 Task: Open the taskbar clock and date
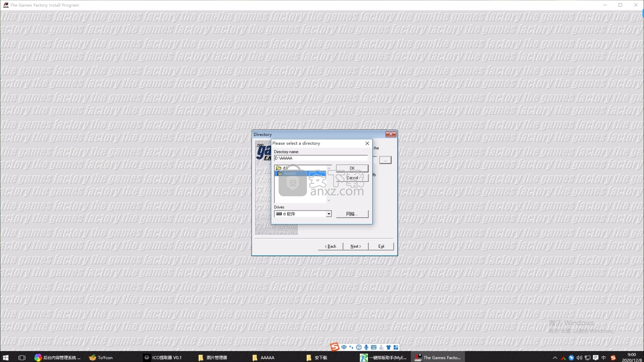point(632,357)
